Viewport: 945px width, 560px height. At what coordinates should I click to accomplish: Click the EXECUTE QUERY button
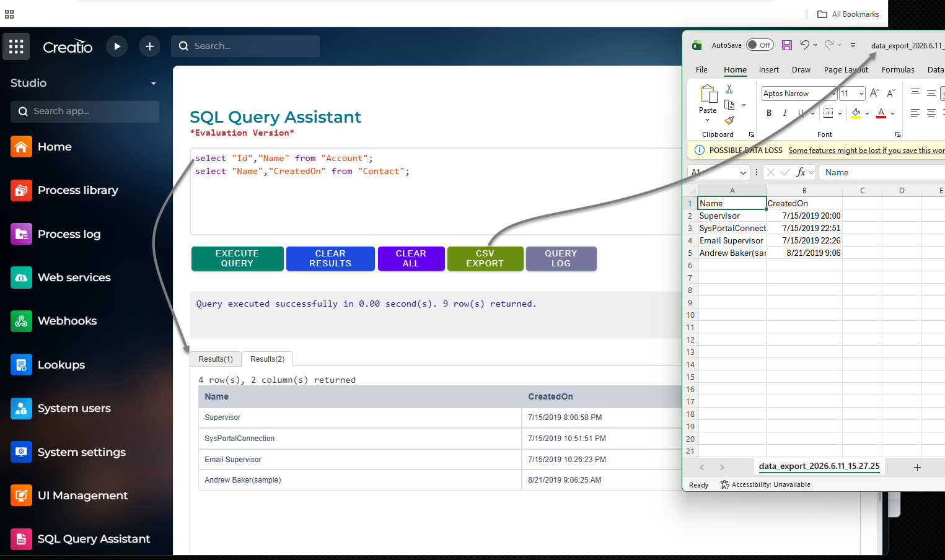[x=237, y=258]
